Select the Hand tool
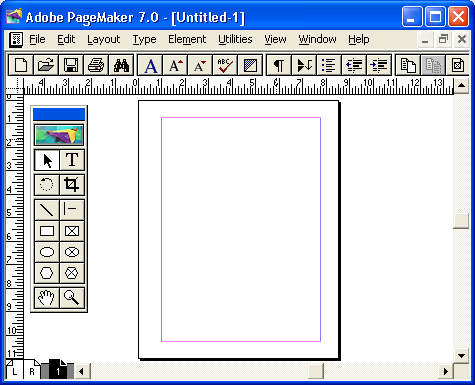This screenshot has height=385, width=475. pos(47,297)
